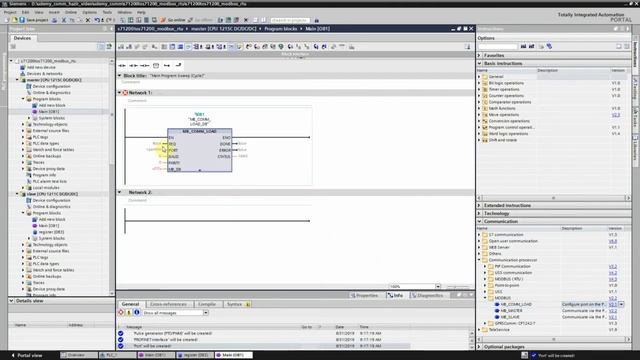Open the Show all messages dropdown
The width and height of the screenshot is (640, 360).
coord(206,313)
